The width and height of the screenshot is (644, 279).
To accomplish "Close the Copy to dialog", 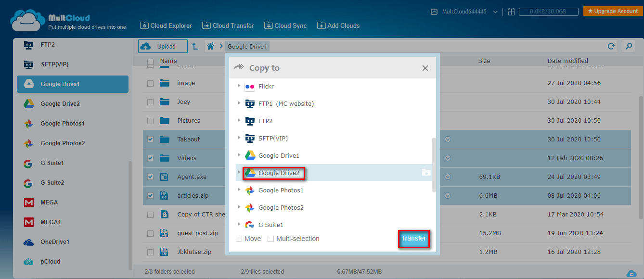I will coord(425,68).
